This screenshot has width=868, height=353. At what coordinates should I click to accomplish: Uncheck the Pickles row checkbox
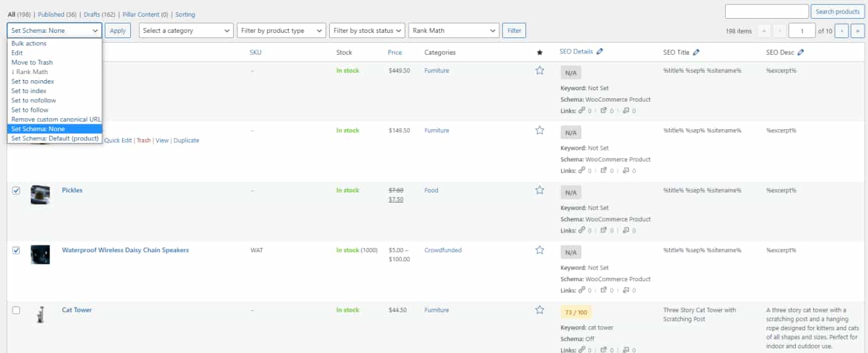click(16, 191)
